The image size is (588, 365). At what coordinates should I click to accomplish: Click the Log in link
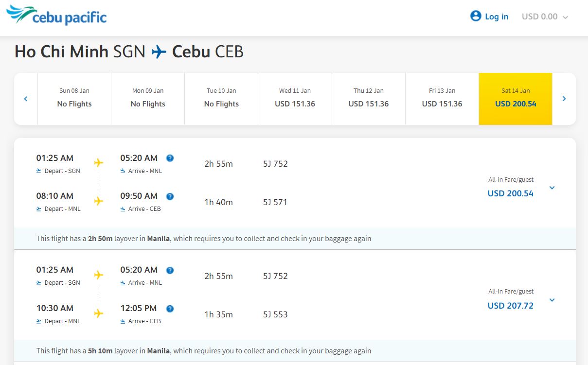(496, 17)
